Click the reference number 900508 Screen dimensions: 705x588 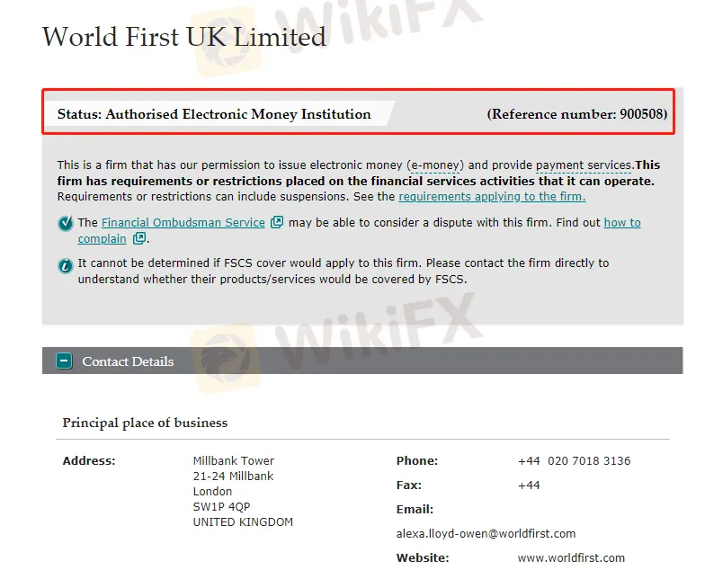pos(642,114)
